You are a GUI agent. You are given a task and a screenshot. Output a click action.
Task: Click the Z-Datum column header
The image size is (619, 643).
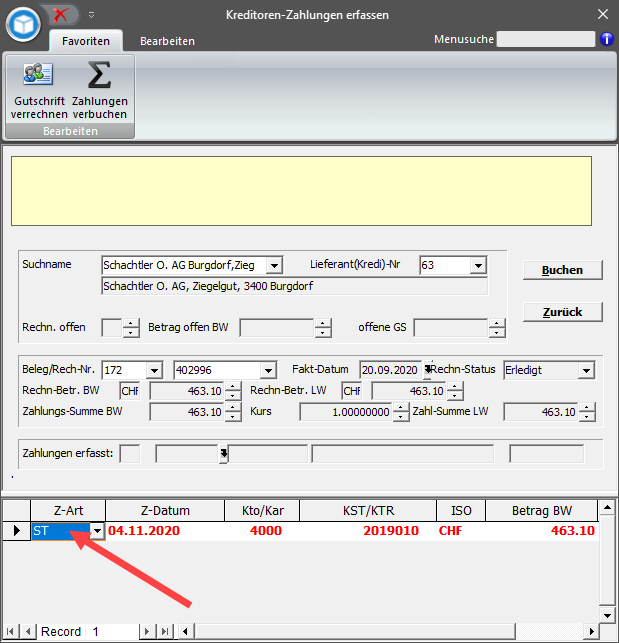(x=165, y=511)
